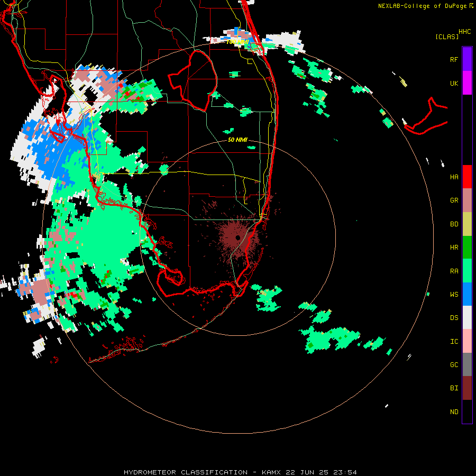Click the DS white legend swatch

coord(467,317)
